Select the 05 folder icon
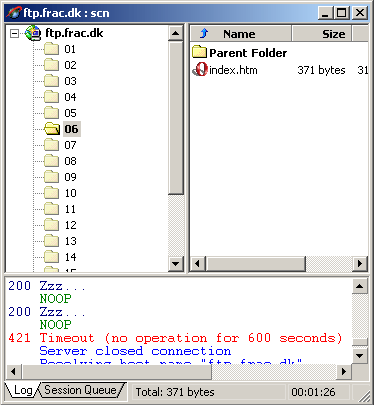The width and height of the screenshot is (374, 405). pos(51,113)
